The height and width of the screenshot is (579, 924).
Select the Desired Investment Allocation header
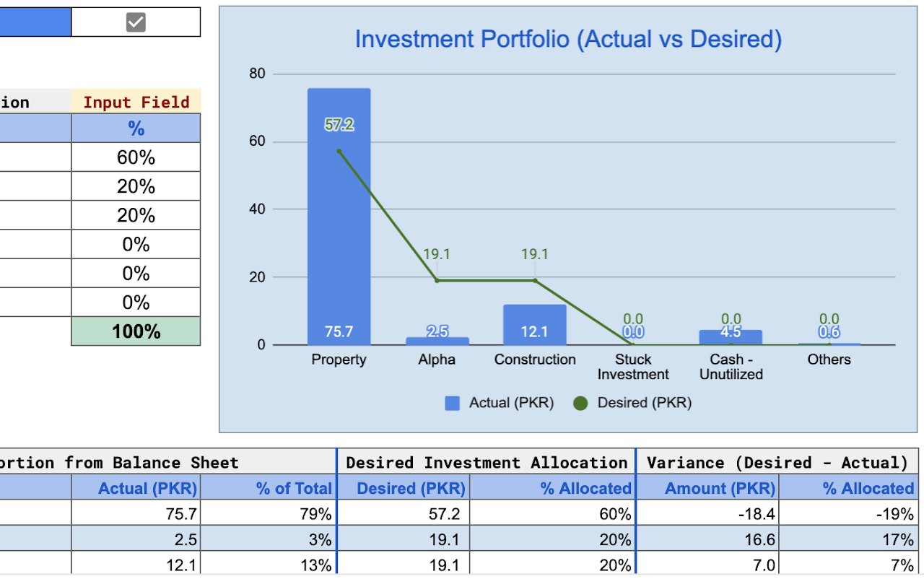(485, 462)
